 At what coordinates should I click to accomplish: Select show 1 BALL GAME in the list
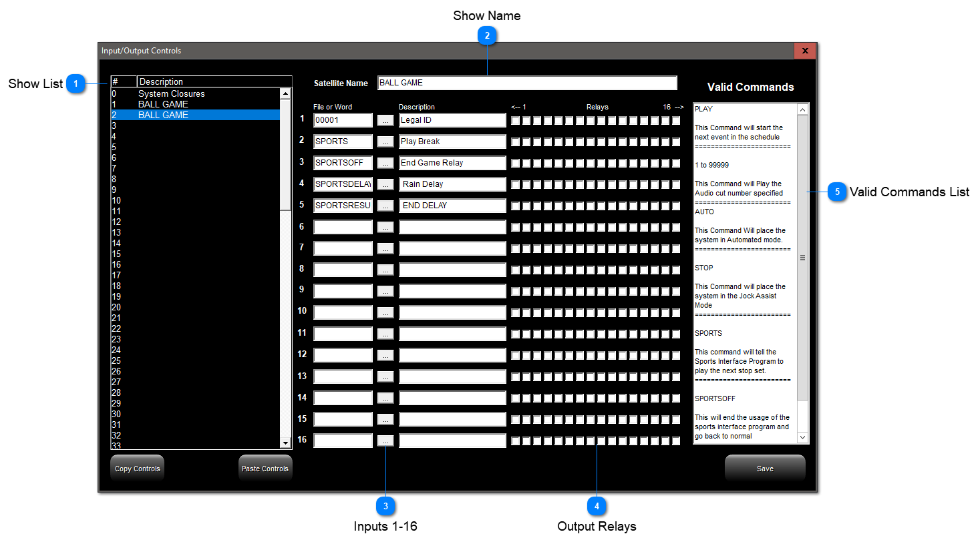[195, 104]
